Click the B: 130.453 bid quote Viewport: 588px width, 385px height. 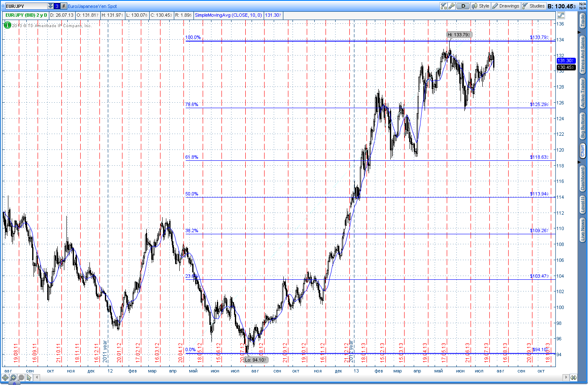561,6
